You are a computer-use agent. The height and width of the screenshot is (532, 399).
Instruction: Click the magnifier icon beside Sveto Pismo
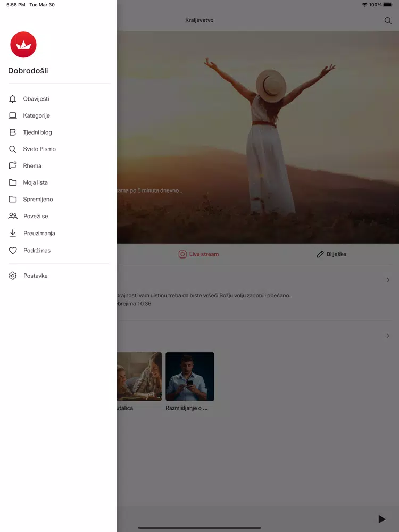point(13,149)
